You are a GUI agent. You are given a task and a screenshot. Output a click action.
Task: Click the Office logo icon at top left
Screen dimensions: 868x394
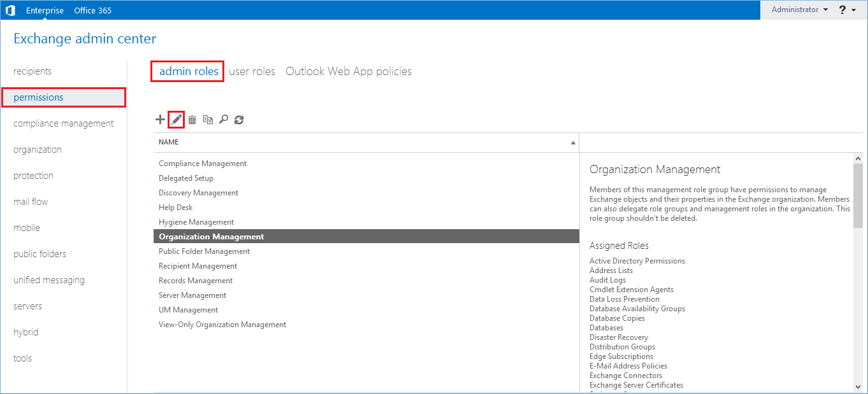point(10,10)
